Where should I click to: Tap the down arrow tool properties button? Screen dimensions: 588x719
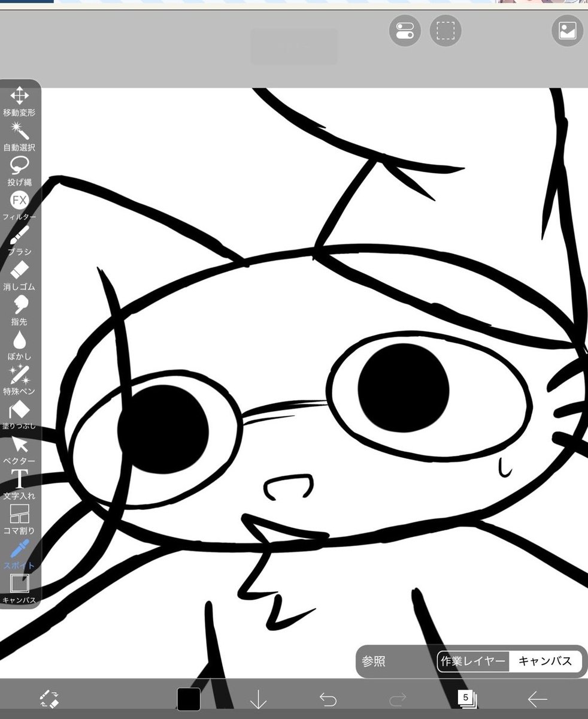[x=258, y=699]
